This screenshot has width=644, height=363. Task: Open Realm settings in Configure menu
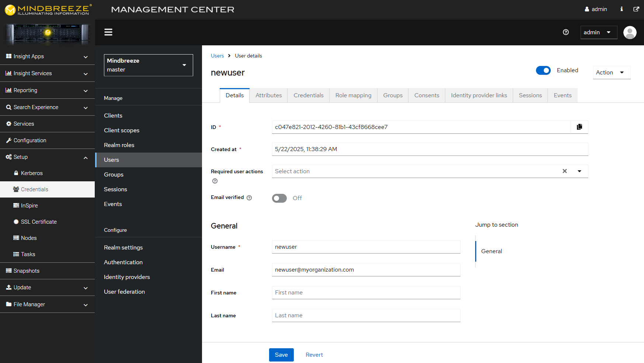(149, 248)
